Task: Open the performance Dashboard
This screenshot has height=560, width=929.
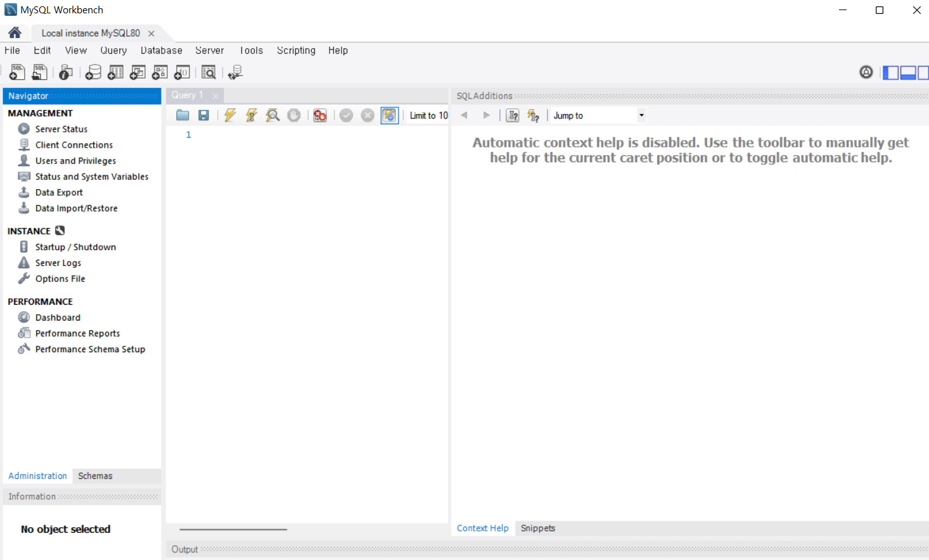Action: (58, 317)
